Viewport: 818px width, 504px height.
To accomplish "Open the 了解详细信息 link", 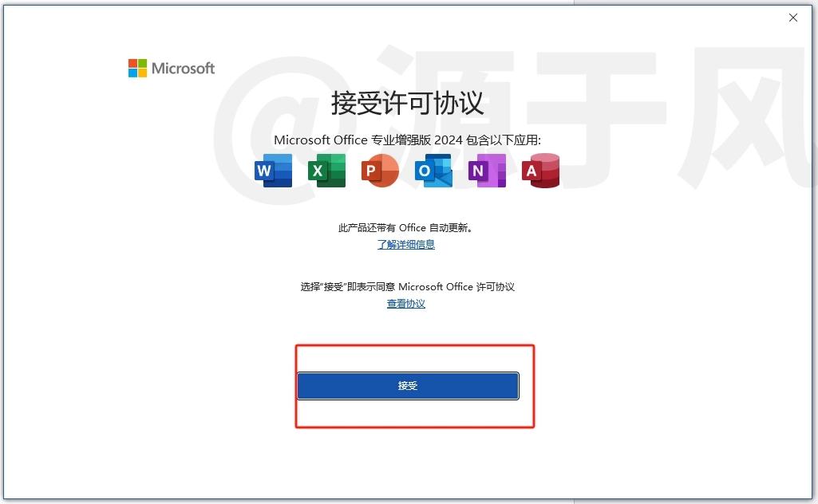I will tap(406, 245).
